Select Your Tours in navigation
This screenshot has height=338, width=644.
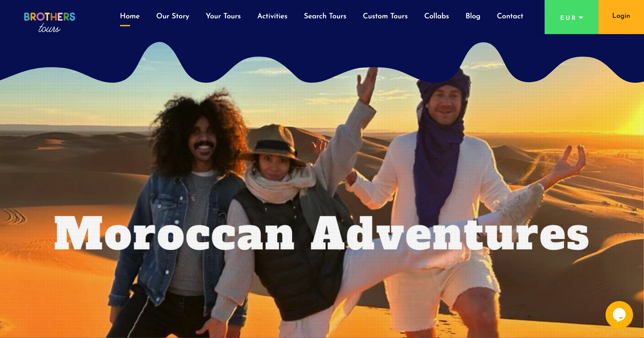[223, 16]
